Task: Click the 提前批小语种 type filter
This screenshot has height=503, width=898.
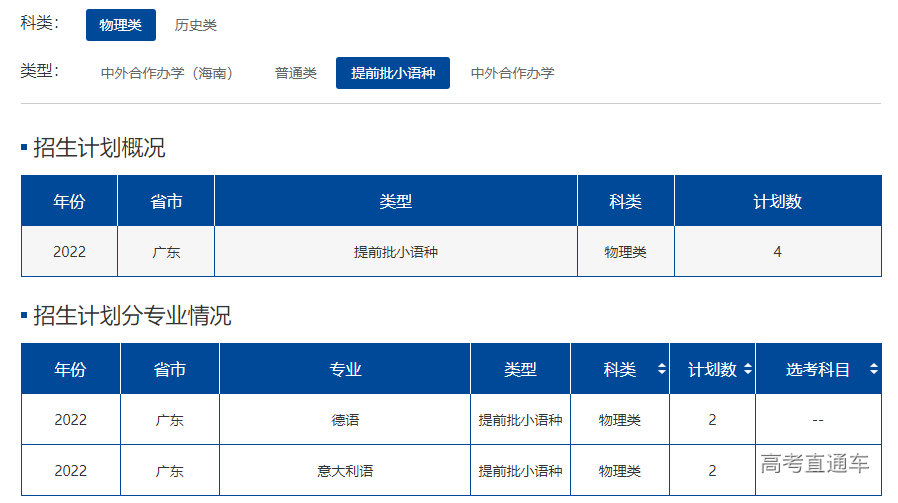Action: 392,73
